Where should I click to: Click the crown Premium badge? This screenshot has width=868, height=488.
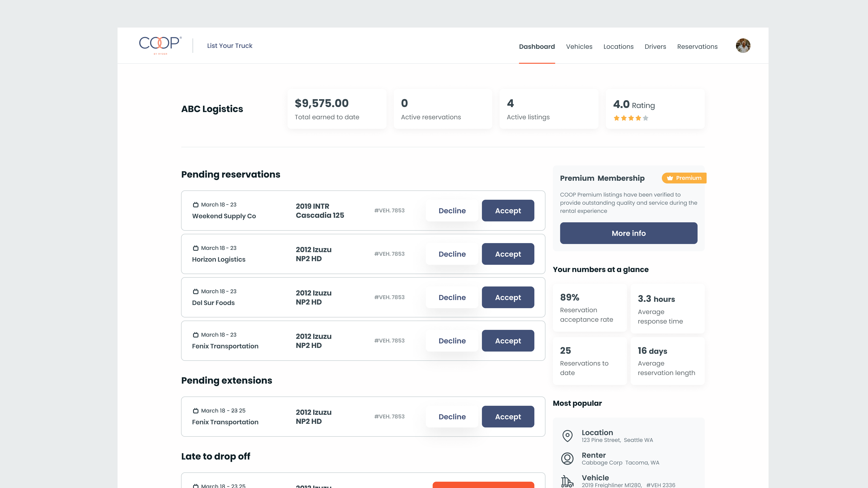pos(684,178)
